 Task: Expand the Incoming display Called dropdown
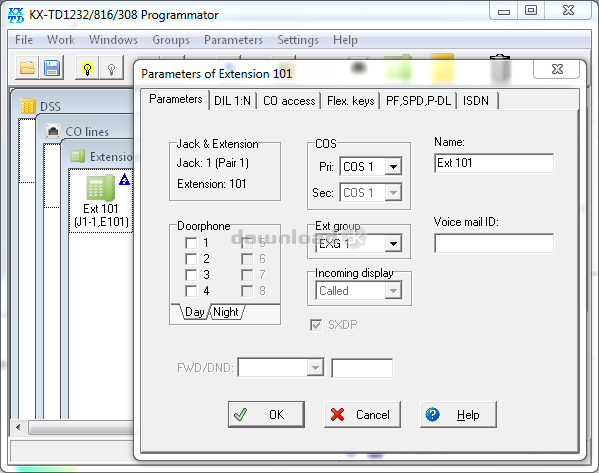click(x=393, y=291)
